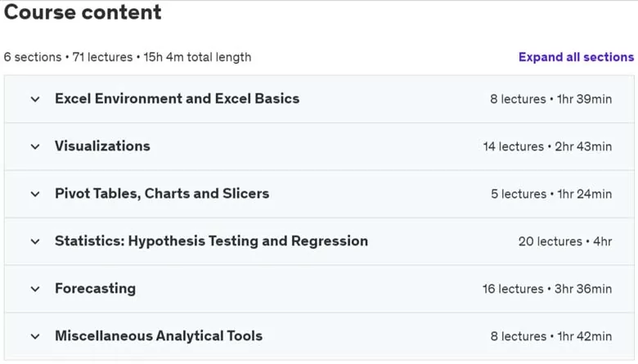Select the Excel Environment and Excel Basics title
The image size is (638, 364).
pyautogui.click(x=177, y=99)
